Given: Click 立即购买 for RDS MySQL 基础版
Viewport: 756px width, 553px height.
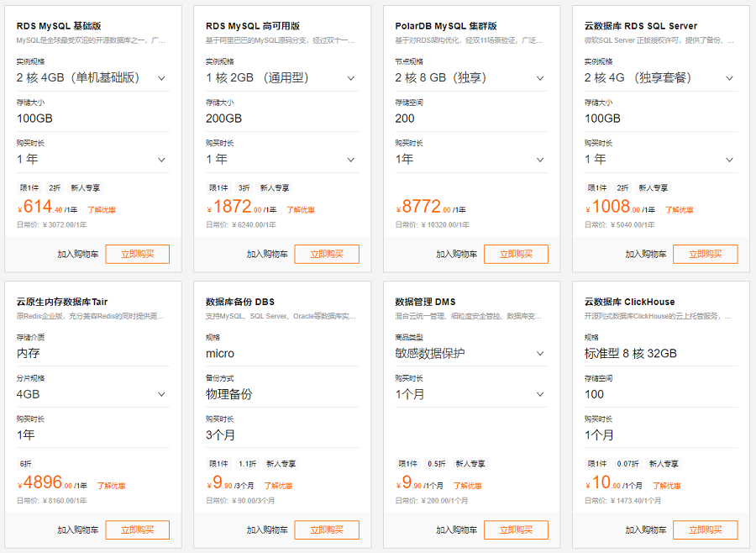Looking at the screenshot, I should point(138,255).
